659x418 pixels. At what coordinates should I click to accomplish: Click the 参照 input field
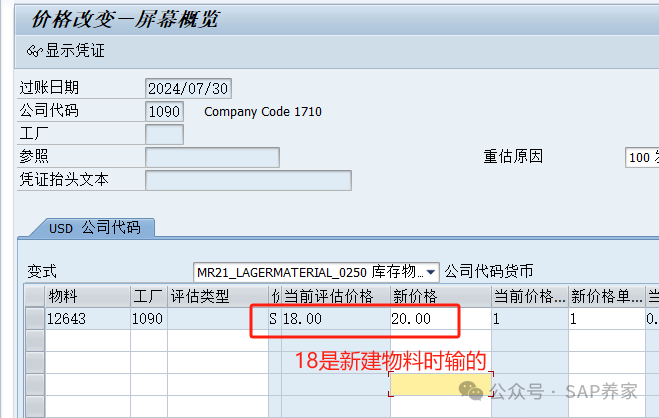coord(212,158)
